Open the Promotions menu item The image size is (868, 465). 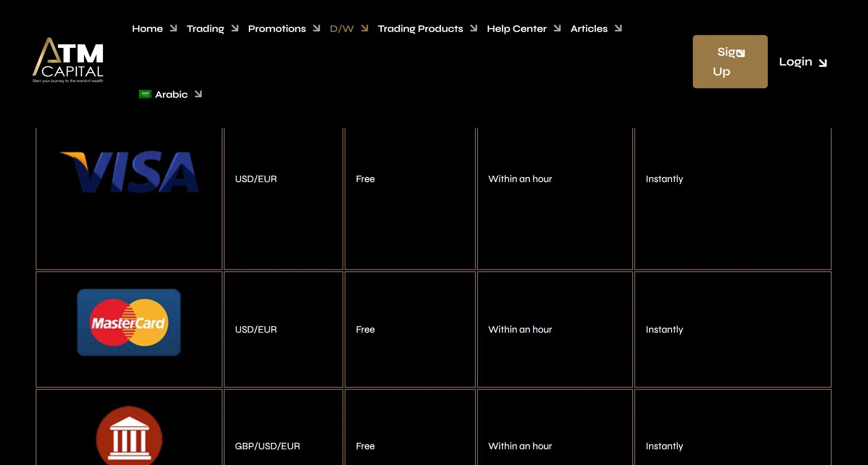coord(277,28)
